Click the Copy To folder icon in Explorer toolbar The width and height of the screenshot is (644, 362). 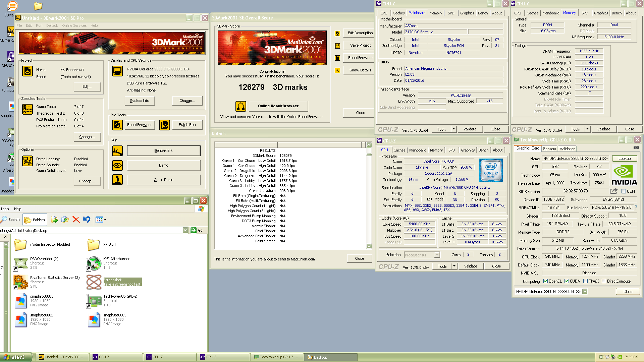pyautogui.click(x=65, y=220)
